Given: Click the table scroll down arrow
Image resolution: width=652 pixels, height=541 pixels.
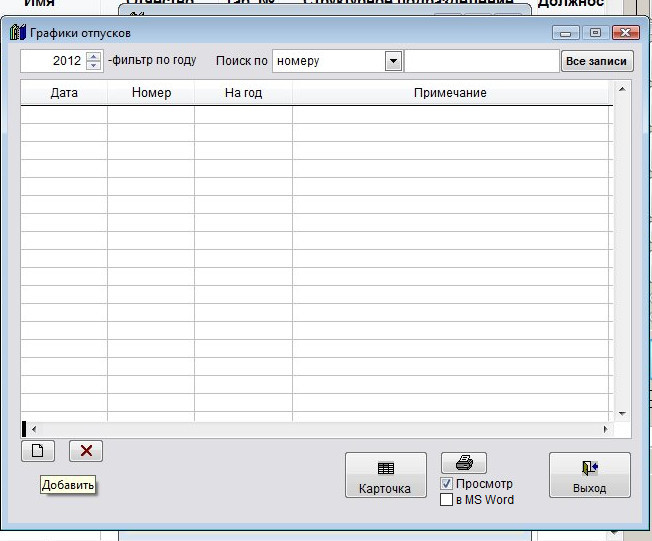Looking at the screenshot, I should click(x=622, y=413).
